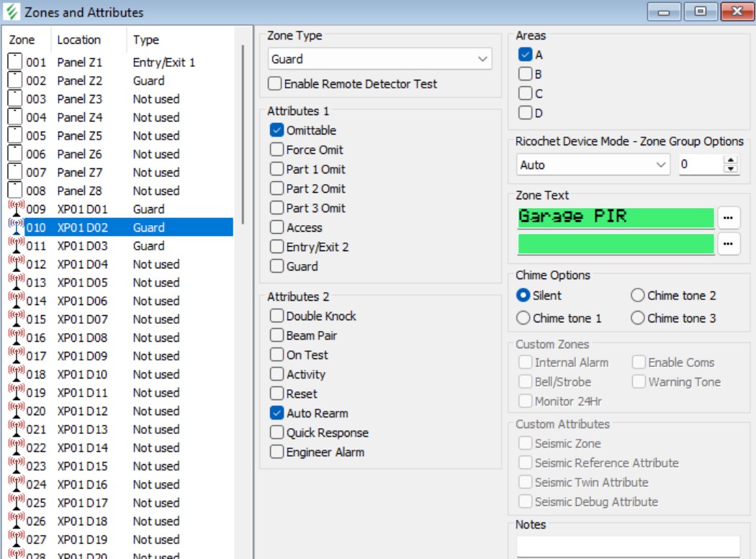Viewport: 756px width, 559px height.
Task: Enable the Double Knock checkbox
Action: click(276, 316)
